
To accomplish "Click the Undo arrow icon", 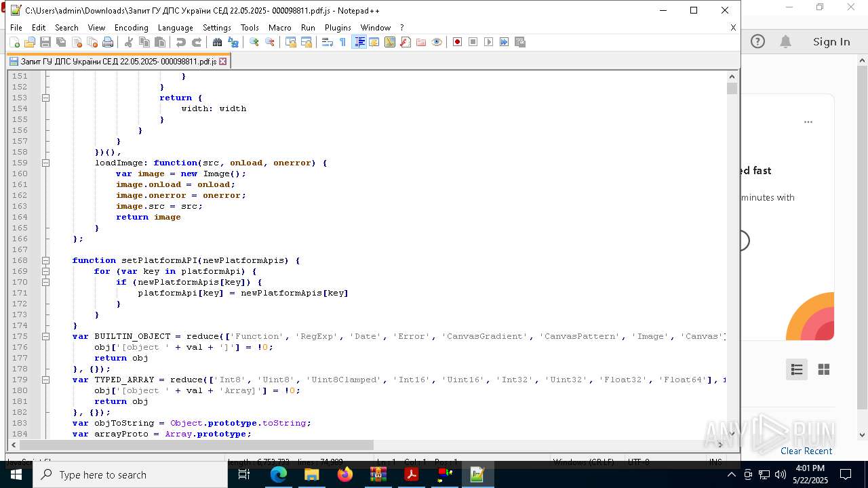I will click(180, 42).
